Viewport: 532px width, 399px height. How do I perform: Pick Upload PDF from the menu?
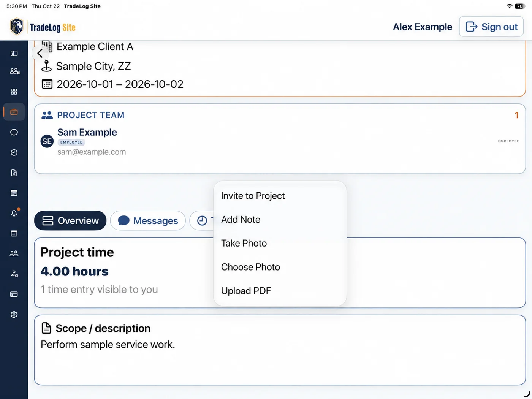[x=280, y=291]
